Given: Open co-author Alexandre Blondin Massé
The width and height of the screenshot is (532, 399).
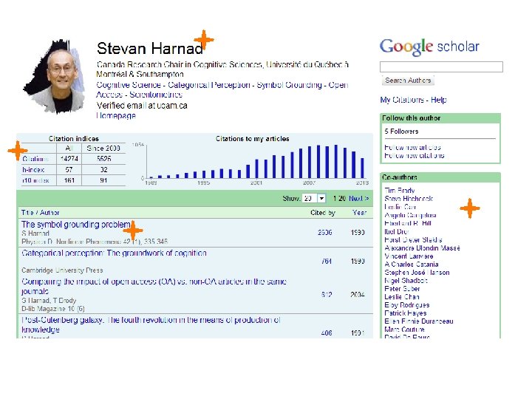Looking at the screenshot, I should (x=423, y=248).
